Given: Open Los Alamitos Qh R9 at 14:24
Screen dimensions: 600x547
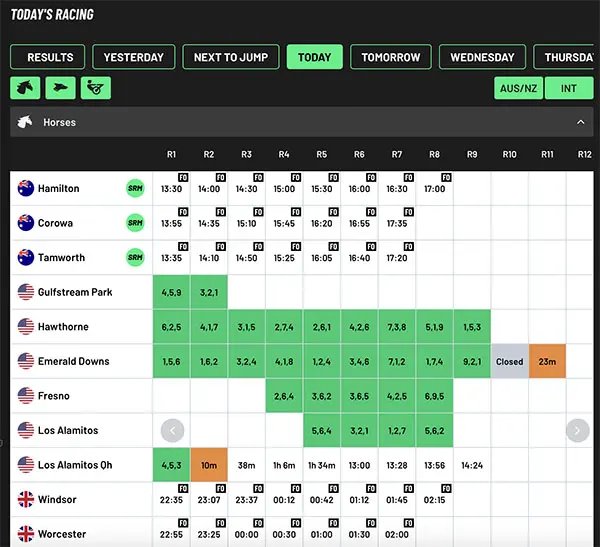Looking at the screenshot, I should pyautogui.click(x=472, y=465).
